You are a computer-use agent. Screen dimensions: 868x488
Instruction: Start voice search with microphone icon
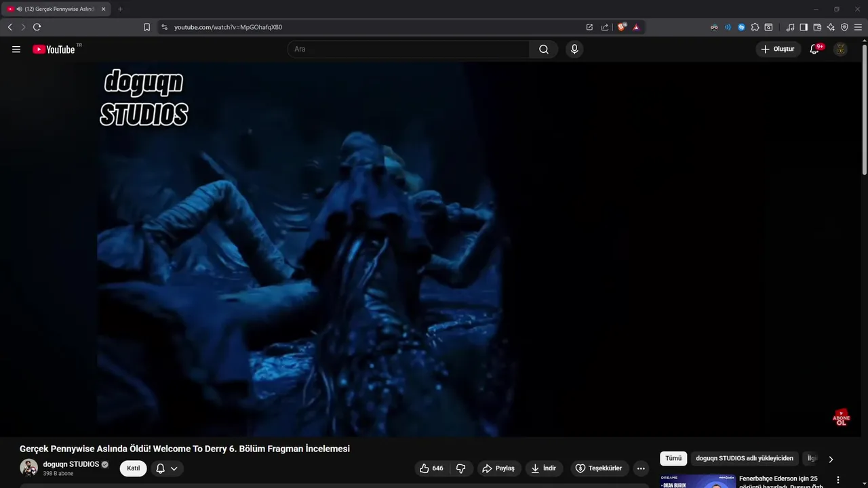[x=574, y=49]
